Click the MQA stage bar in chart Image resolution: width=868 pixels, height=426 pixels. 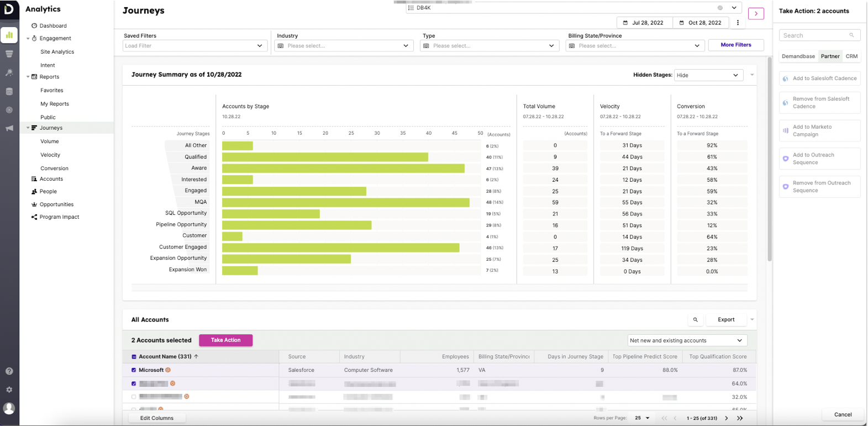(x=345, y=202)
